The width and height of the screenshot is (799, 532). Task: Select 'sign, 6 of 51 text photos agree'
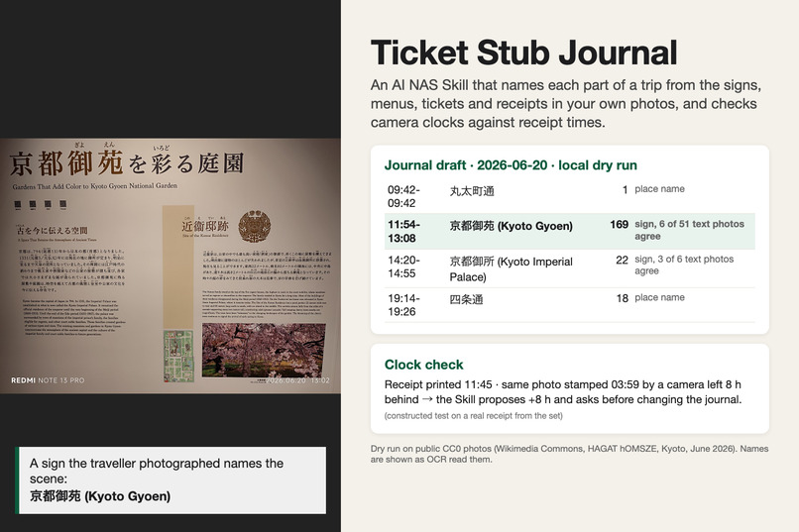tap(689, 230)
